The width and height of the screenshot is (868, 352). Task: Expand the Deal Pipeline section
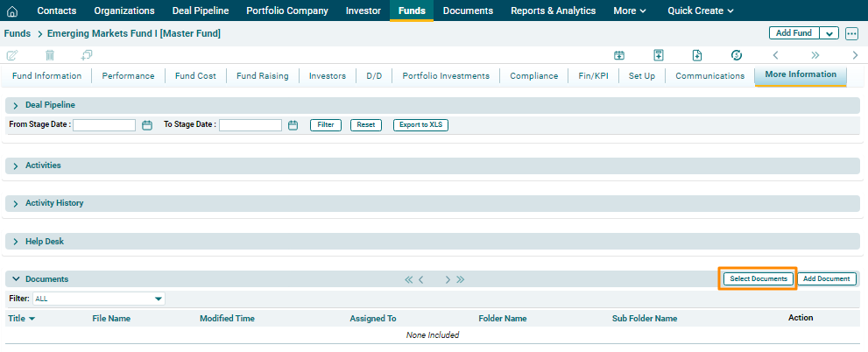click(x=16, y=106)
